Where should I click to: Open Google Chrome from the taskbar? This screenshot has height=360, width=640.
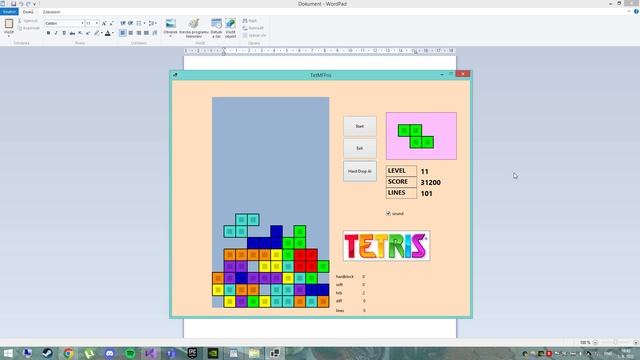click(68, 353)
